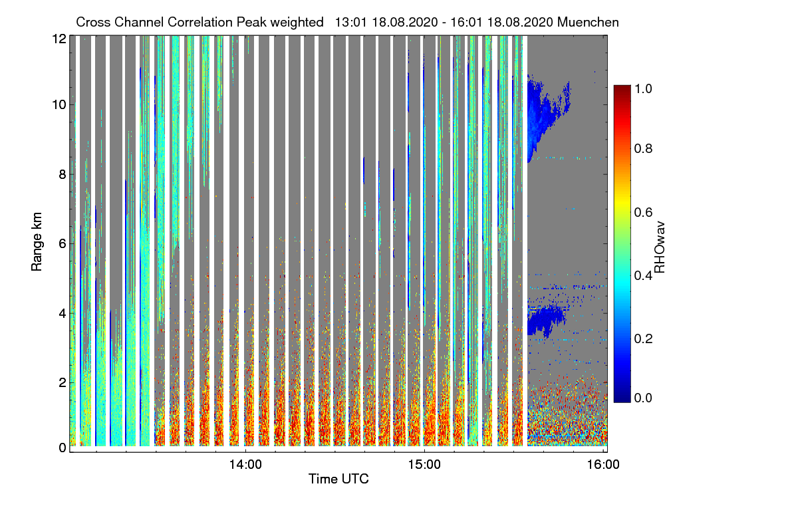Click the colorbar value '0.6'
The height and width of the screenshot is (532, 798).
tap(644, 212)
